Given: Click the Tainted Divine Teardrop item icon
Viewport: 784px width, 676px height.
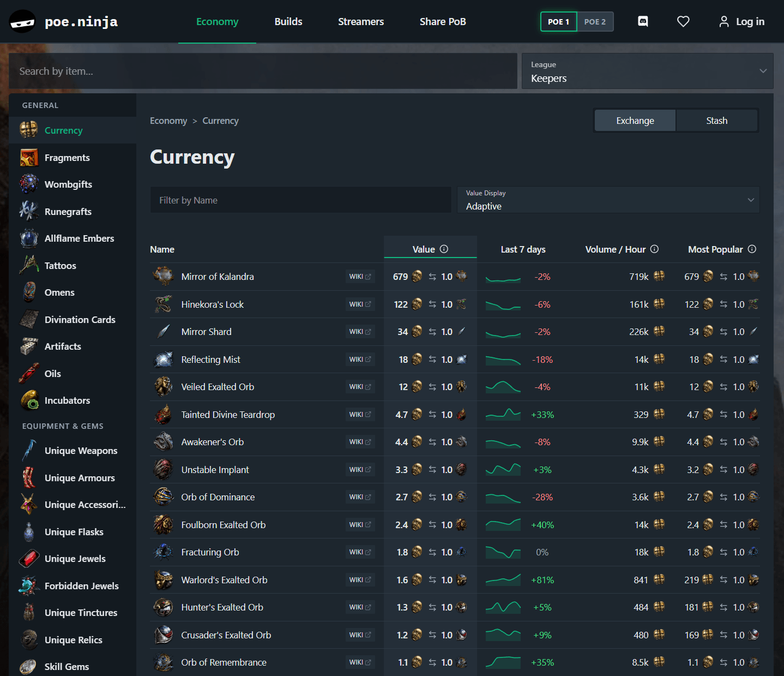Looking at the screenshot, I should [x=163, y=415].
